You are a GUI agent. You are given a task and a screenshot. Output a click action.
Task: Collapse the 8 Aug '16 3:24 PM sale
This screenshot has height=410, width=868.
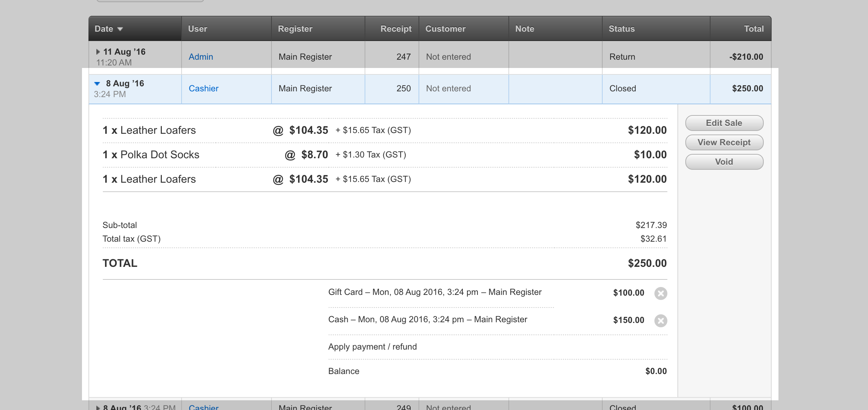97,84
